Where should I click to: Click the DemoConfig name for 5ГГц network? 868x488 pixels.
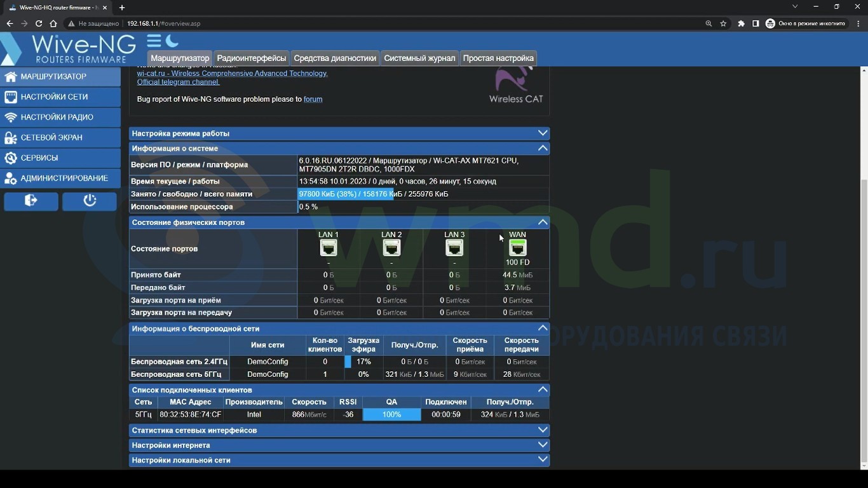(x=268, y=374)
